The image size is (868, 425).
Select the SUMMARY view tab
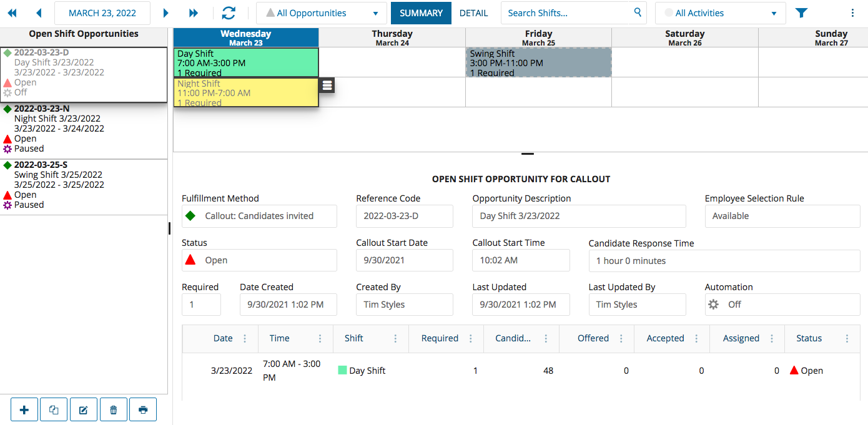[421, 13]
